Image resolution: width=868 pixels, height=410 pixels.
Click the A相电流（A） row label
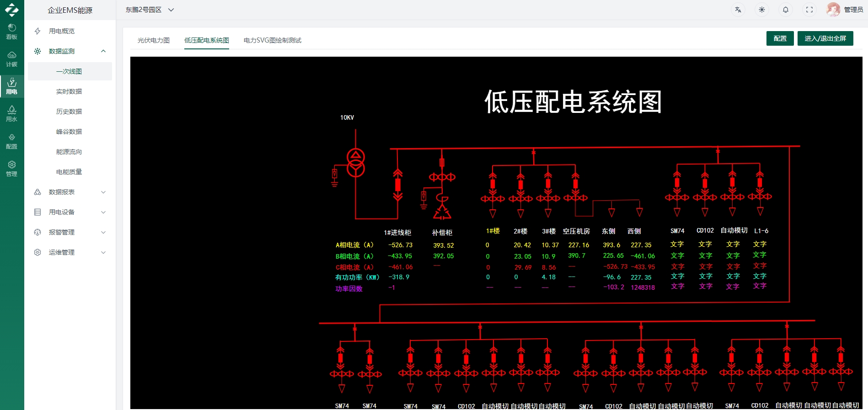[x=355, y=245]
